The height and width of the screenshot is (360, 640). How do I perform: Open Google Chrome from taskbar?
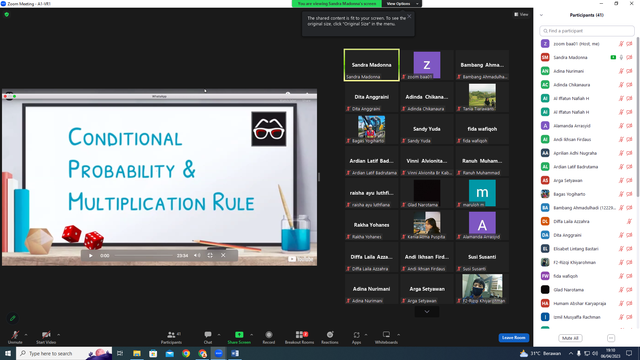click(186, 353)
